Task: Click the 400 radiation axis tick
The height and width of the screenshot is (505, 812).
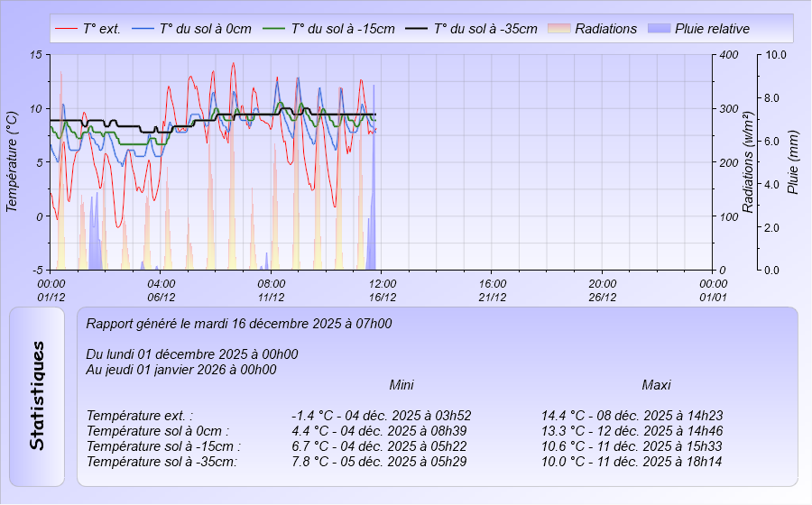Action: (729, 54)
